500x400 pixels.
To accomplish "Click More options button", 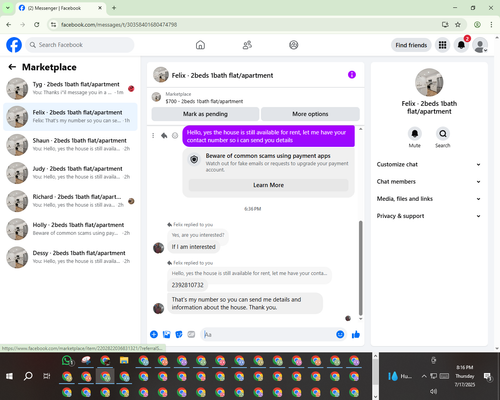I will tap(310, 114).
